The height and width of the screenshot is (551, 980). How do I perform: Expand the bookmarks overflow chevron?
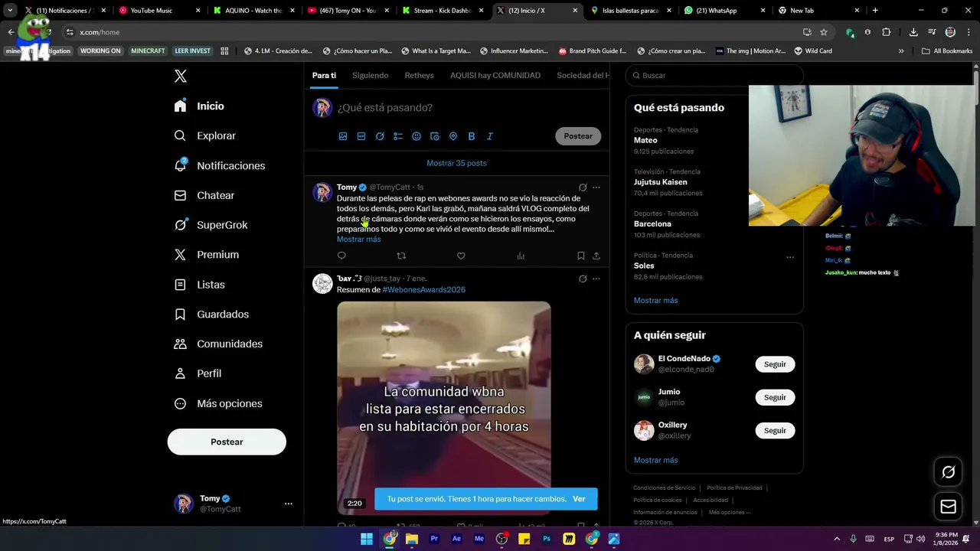(x=901, y=51)
